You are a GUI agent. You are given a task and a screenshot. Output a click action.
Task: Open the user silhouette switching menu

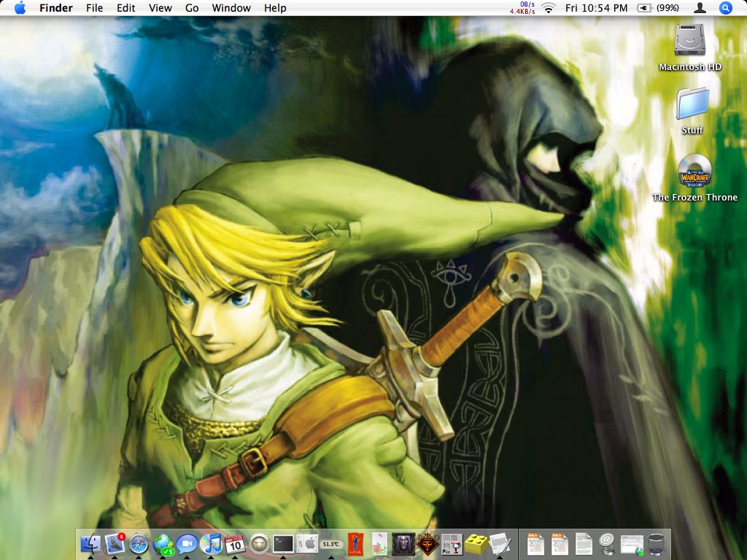point(700,7)
